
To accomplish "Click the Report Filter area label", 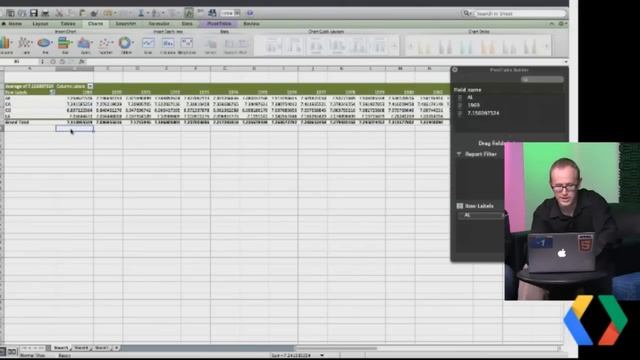I will pyautogui.click(x=480, y=154).
